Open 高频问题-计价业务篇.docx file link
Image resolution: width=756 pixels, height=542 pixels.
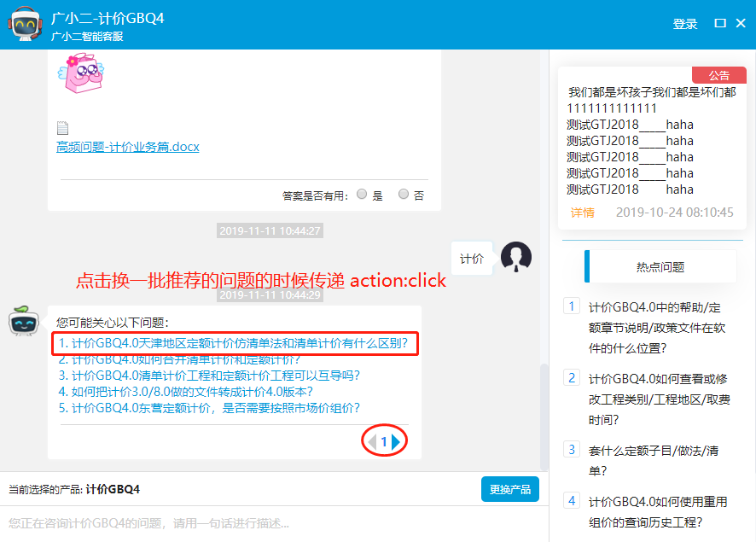[x=127, y=147]
